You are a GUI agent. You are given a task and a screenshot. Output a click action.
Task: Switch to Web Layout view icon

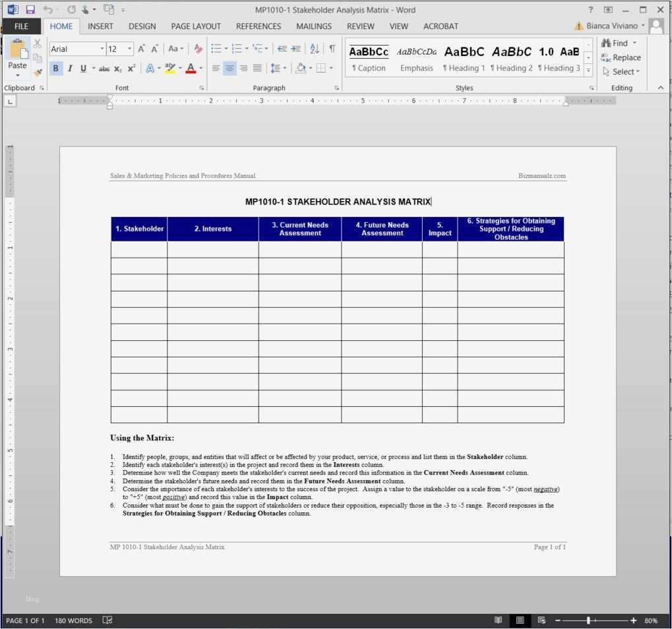click(541, 620)
